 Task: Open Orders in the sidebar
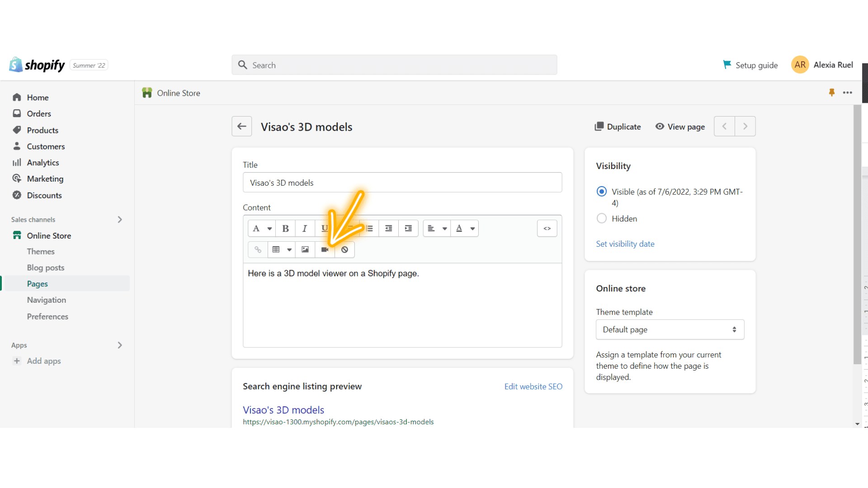[39, 114]
